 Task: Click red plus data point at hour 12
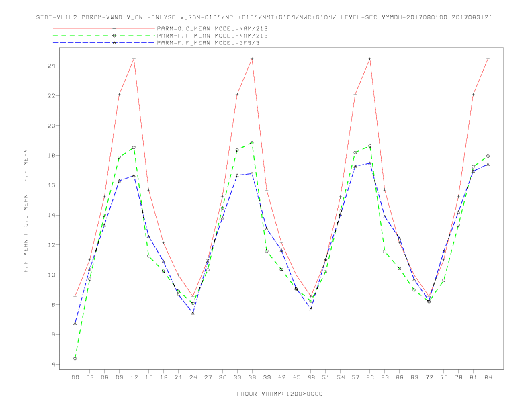134,59
